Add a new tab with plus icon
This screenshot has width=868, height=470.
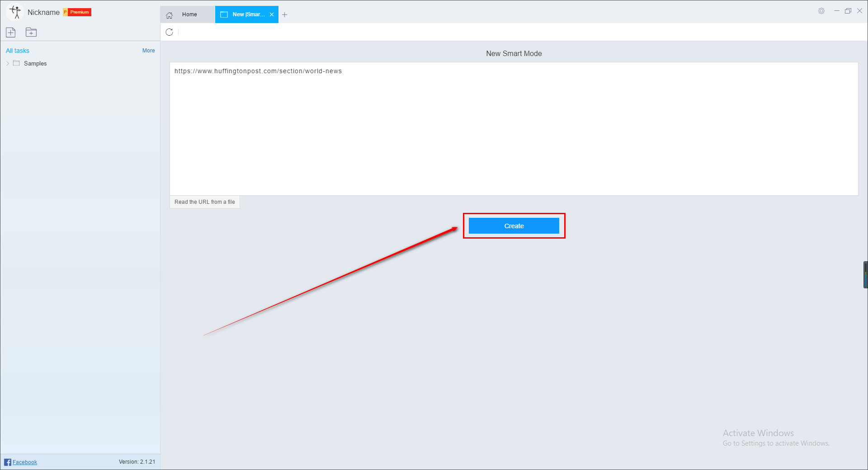(x=284, y=14)
